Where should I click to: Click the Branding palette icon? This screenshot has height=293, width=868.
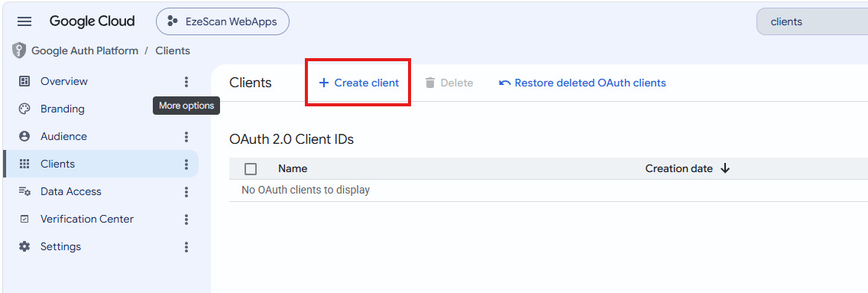coord(24,109)
